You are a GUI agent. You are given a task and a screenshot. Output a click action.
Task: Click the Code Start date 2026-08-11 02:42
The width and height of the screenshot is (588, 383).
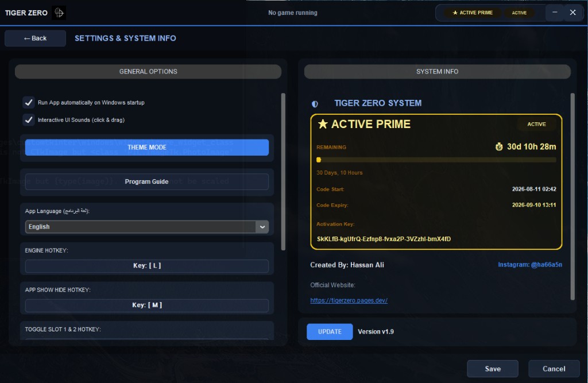(534, 189)
